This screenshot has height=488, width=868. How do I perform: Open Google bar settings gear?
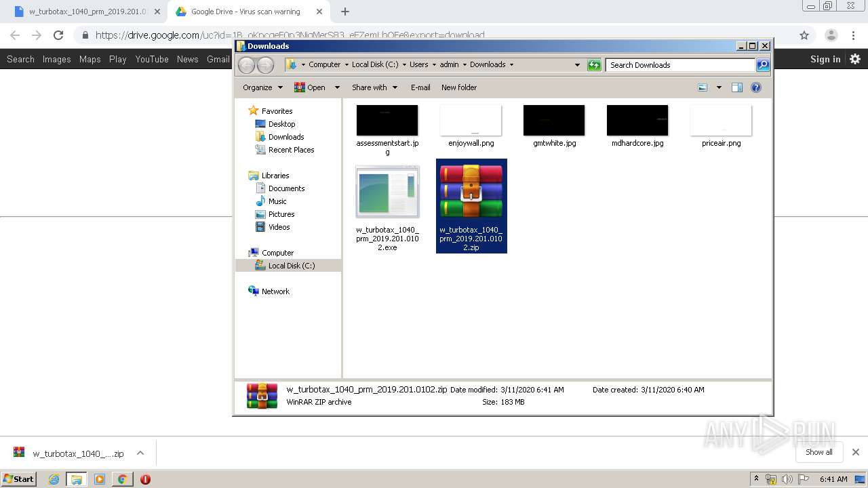click(x=855, y=59)
